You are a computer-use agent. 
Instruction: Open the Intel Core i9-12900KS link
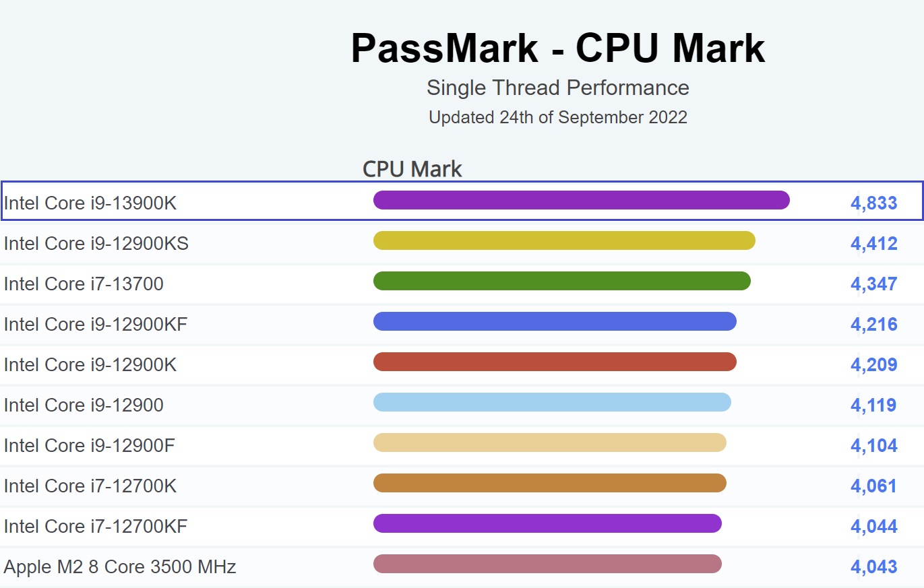point(96,243)
